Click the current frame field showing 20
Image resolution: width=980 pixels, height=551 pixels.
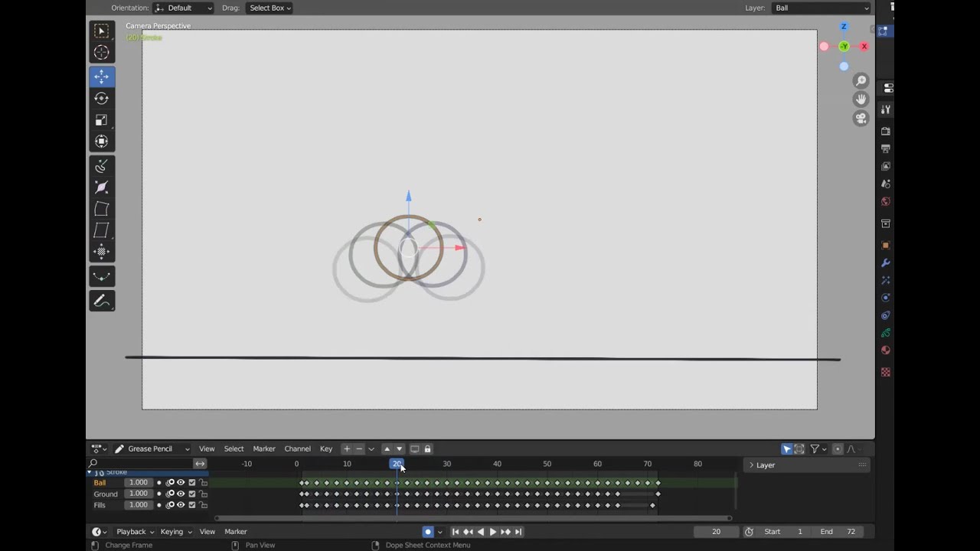pyautogui.click(x=716, y=532)
